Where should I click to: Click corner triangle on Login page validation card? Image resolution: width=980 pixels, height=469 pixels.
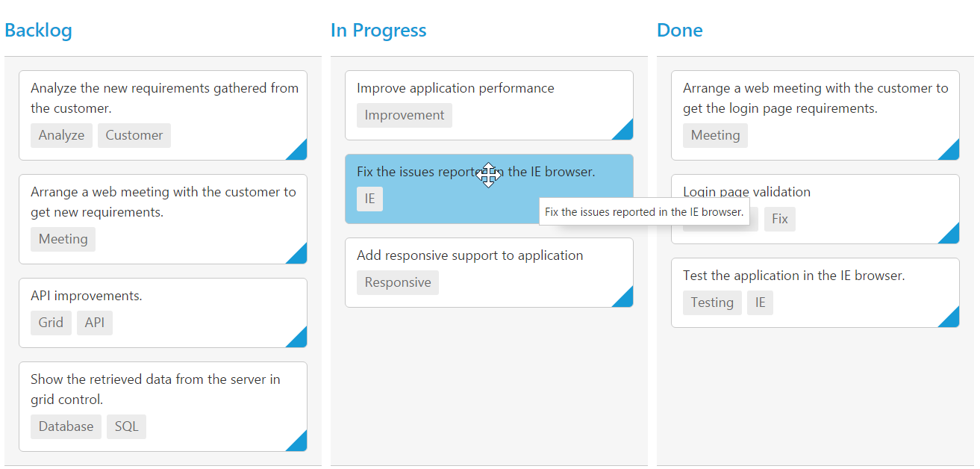click(952, 236)
